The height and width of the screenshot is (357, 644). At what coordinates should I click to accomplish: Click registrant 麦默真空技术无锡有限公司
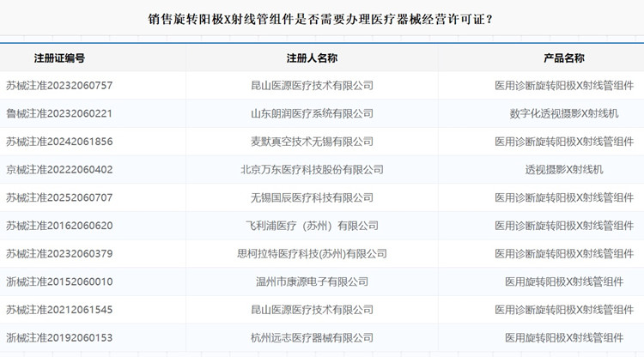313,142
